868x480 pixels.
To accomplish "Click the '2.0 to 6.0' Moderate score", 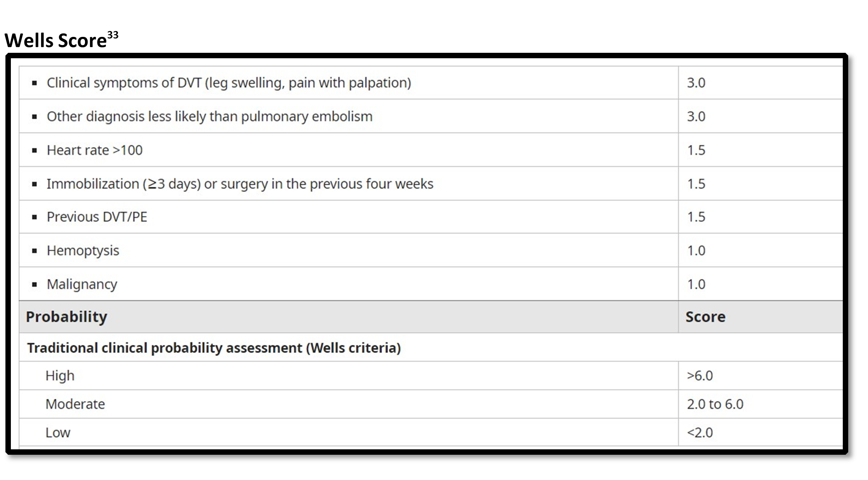I will coord(715,404).
